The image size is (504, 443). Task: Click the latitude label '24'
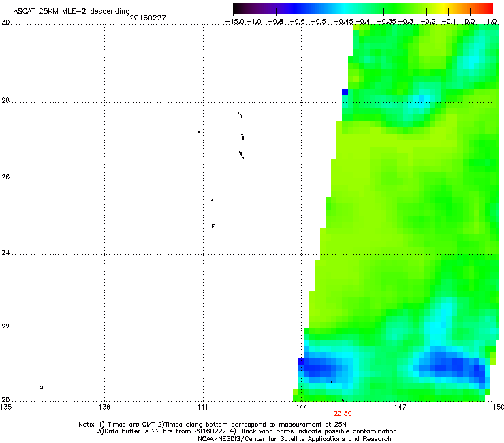click(5, 253)
